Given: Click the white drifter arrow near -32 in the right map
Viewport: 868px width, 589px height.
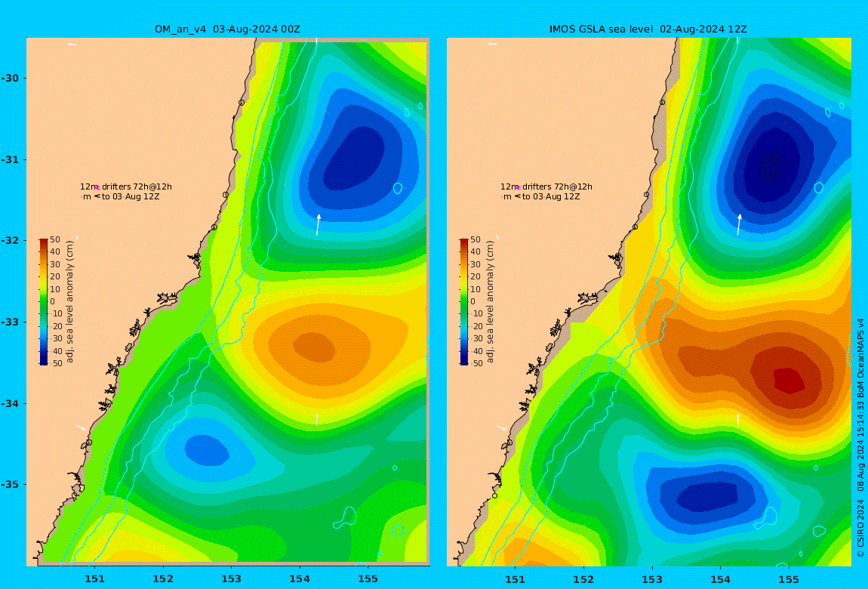Looking at the screenshot, I should point(739,225).
